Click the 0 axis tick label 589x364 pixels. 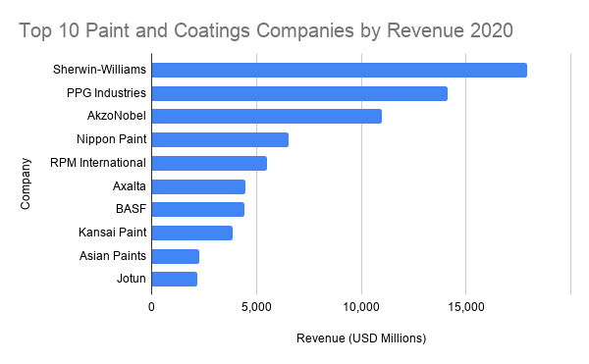pyautogui.click(x=151, y=307)
